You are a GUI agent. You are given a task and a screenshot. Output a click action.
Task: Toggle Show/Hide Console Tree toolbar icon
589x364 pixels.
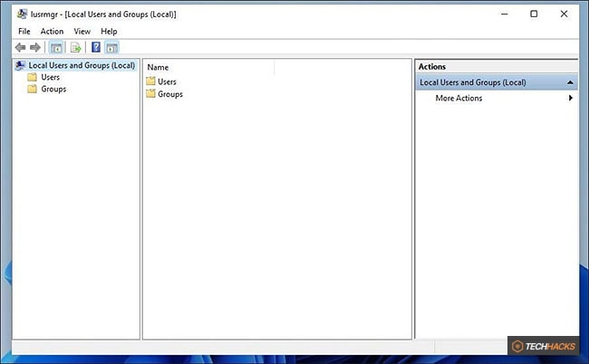point(56,48)
